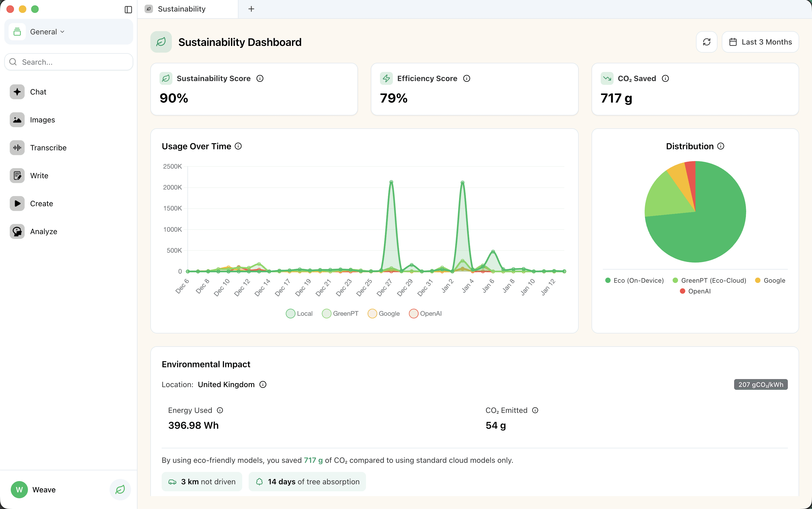Viewport: 812px width, 509px height.
Task: Open the Transcribe waveform icon
Action: [17, 148]
